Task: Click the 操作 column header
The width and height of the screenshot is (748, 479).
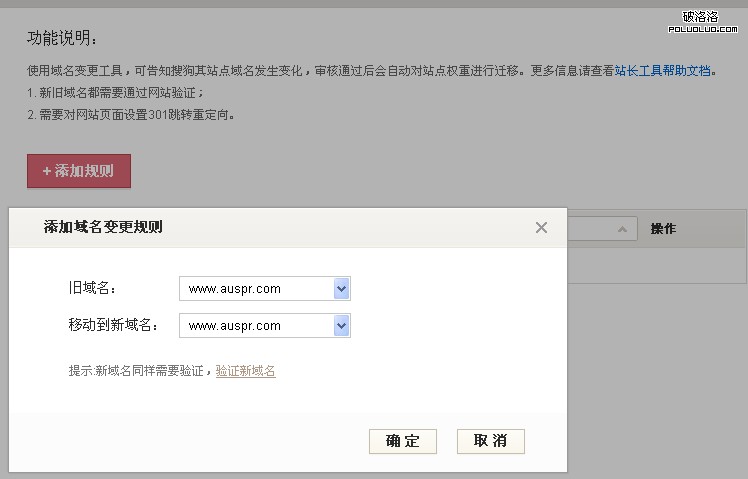Action: 663,229
